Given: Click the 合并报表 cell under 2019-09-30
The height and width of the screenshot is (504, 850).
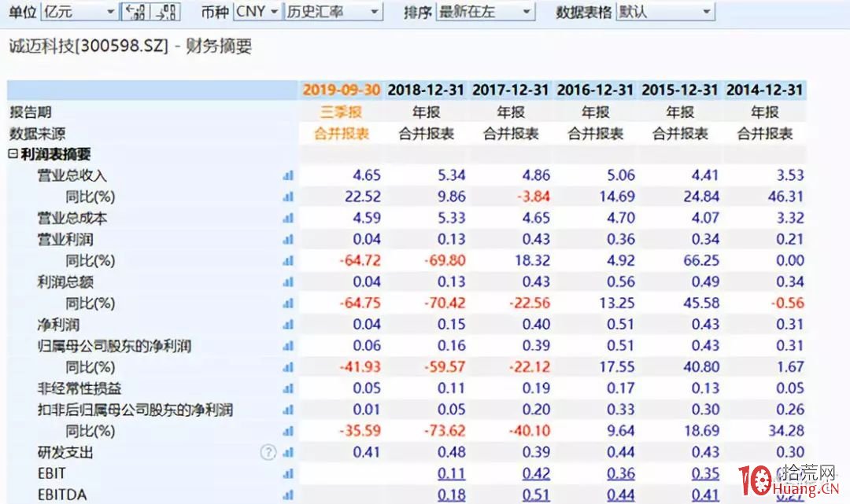Looking at the screenshot, I should pyautogui.click(x=341, y=133).
